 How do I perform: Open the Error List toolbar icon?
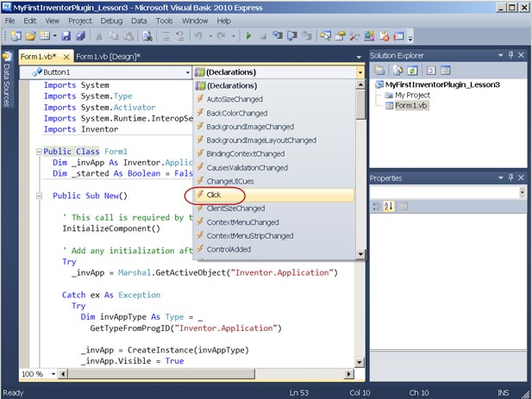(x=385, y=36)
